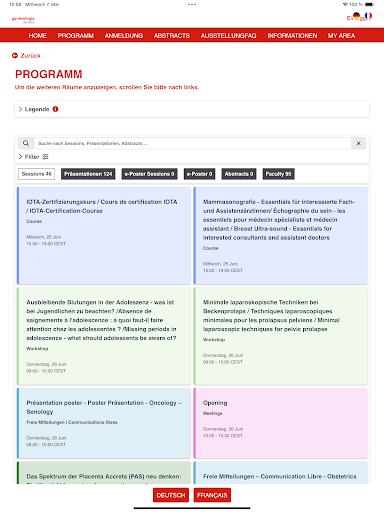The height and width of the screenshot is (512, 384).
Task: Select the French flag icon
Action: point(368,16)
